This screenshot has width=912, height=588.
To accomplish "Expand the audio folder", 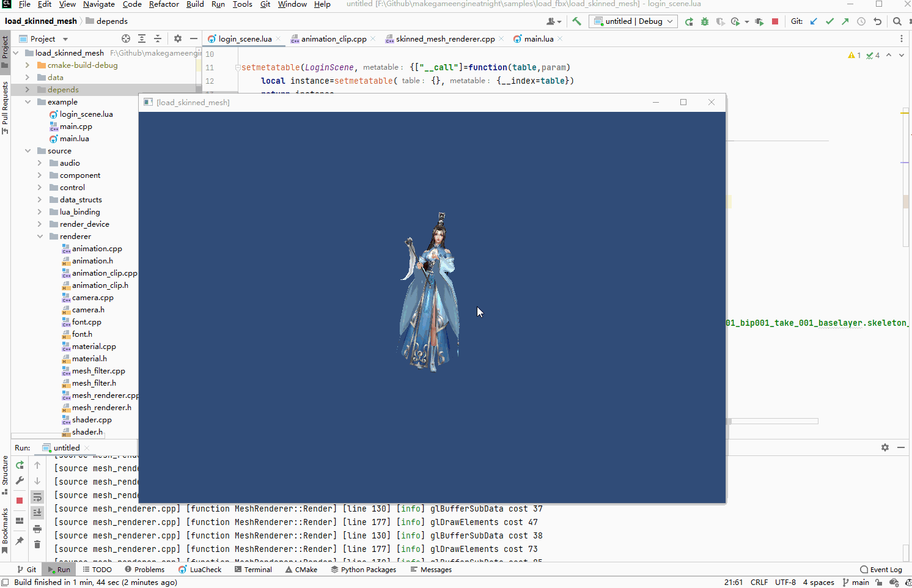I will [40, 163].
